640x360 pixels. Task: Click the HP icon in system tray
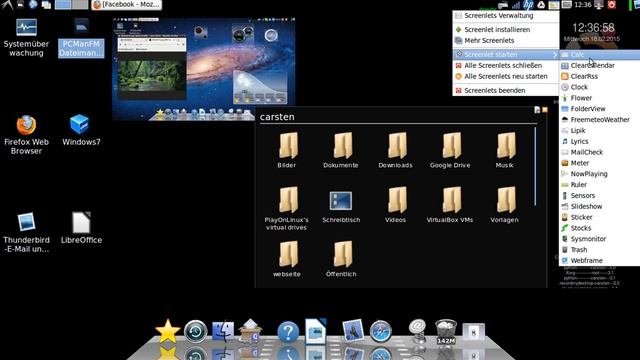point(528,5)
